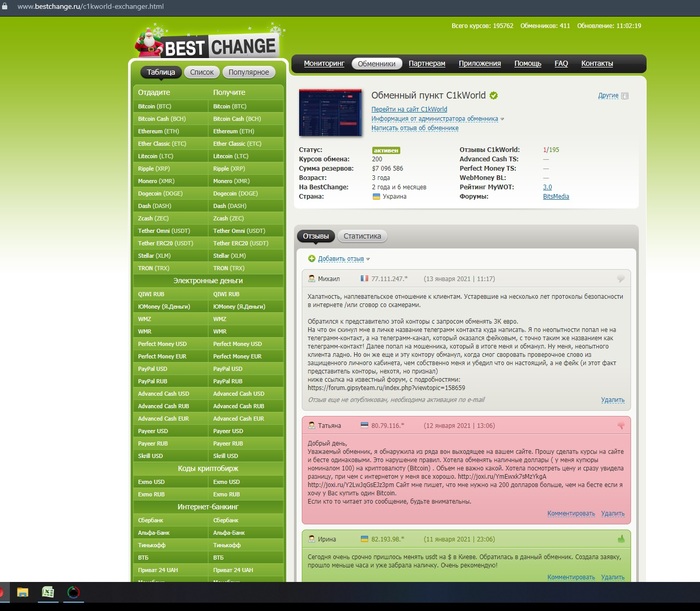Click Комментировать on Ирина's review
700x611 pixels.
(x=571, y=577)
